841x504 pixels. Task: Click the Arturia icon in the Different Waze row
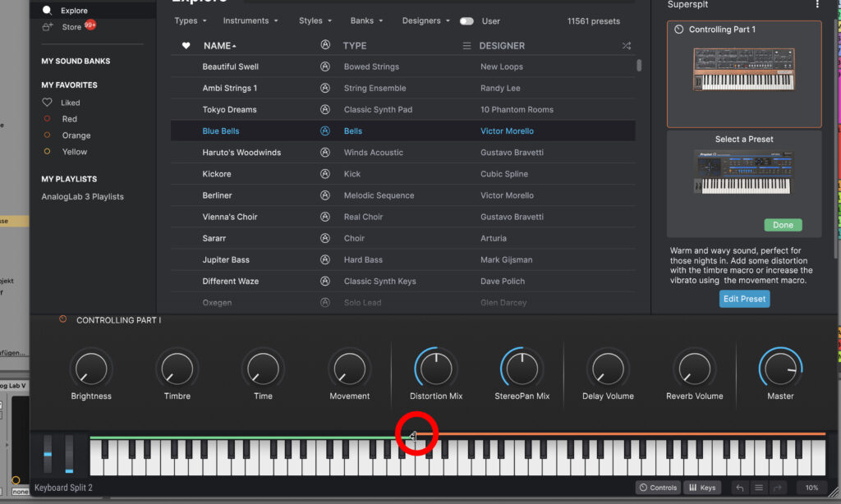click(325, 281)
